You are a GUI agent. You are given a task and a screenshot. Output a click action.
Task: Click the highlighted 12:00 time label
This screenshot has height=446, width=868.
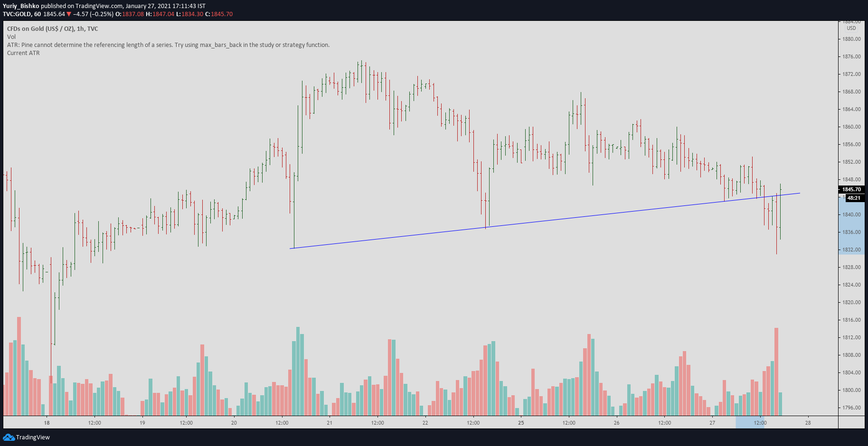point(760,423)
